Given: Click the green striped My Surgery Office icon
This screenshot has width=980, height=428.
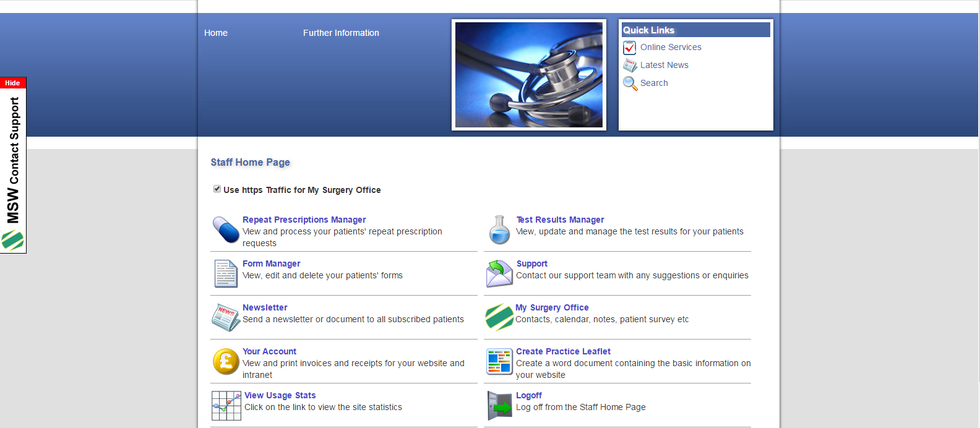Looking at the screenshot, I should pyautogui.click(x=499, y=317).
